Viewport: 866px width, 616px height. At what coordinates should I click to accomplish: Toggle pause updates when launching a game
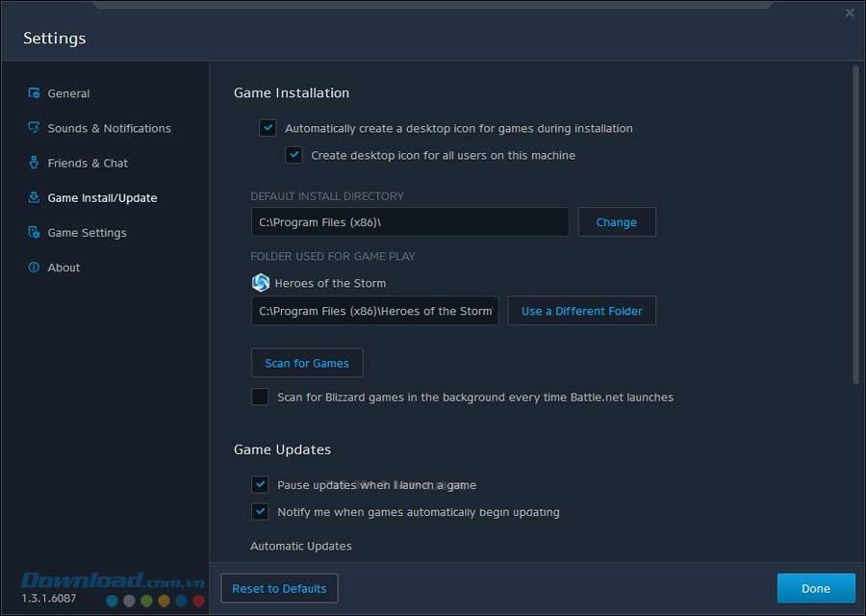pyautogui.click(x=260, y=485)
